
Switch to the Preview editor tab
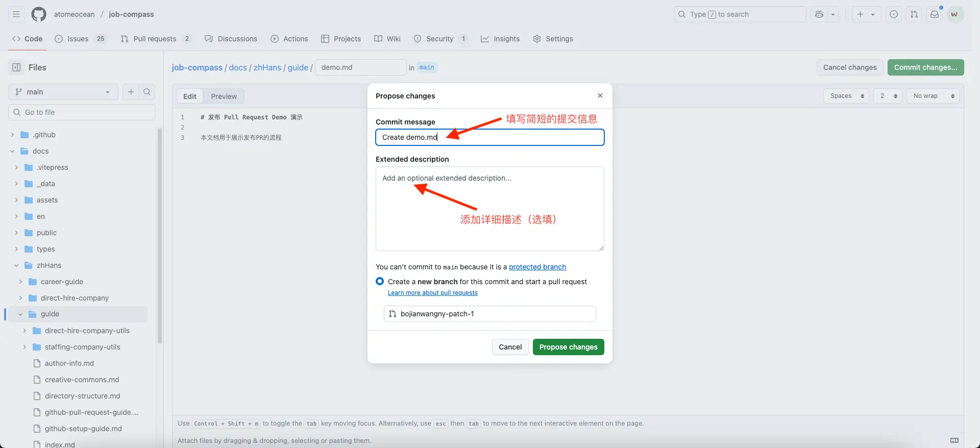(x=224, y=96)
